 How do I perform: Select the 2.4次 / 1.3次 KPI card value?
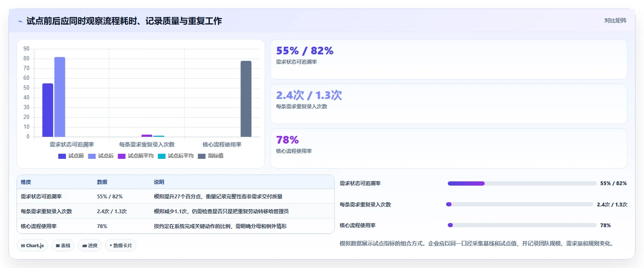tap(309, 95)
